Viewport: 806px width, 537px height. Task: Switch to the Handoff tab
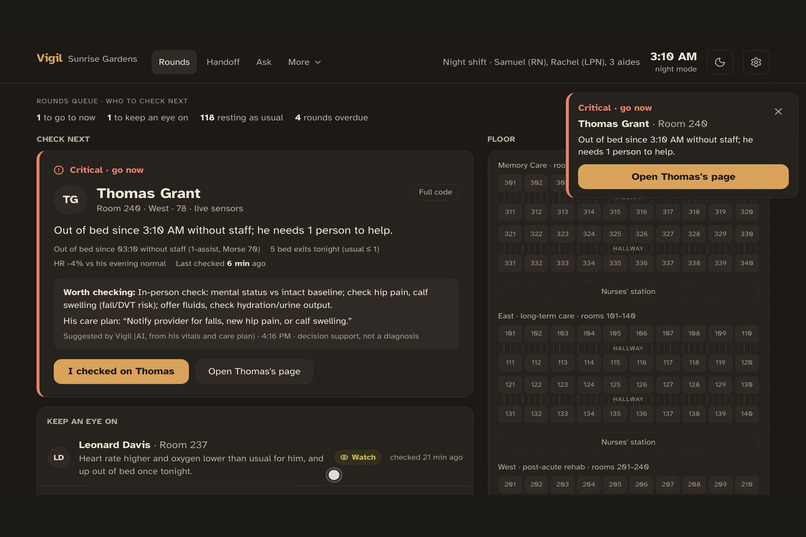[x=223, y=62]
